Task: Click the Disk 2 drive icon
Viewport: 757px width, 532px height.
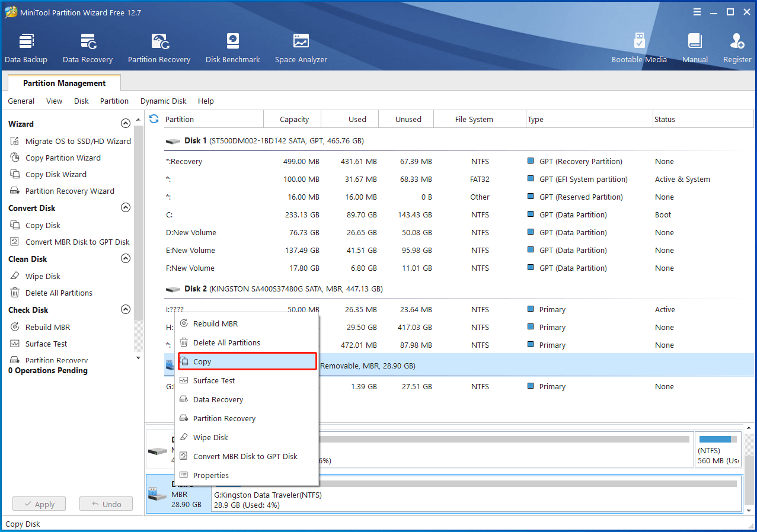Action: click(173, 289)
